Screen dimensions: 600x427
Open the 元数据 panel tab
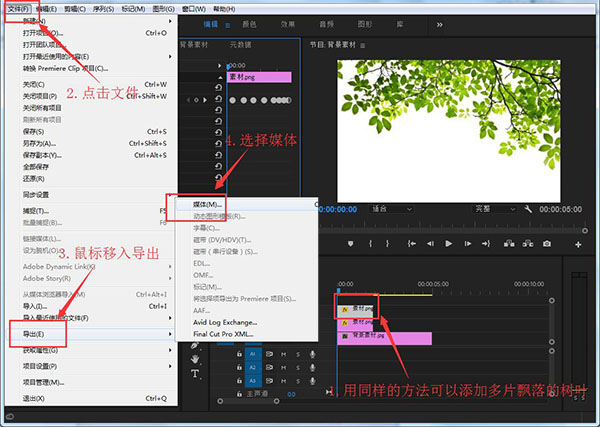[240, 45]
